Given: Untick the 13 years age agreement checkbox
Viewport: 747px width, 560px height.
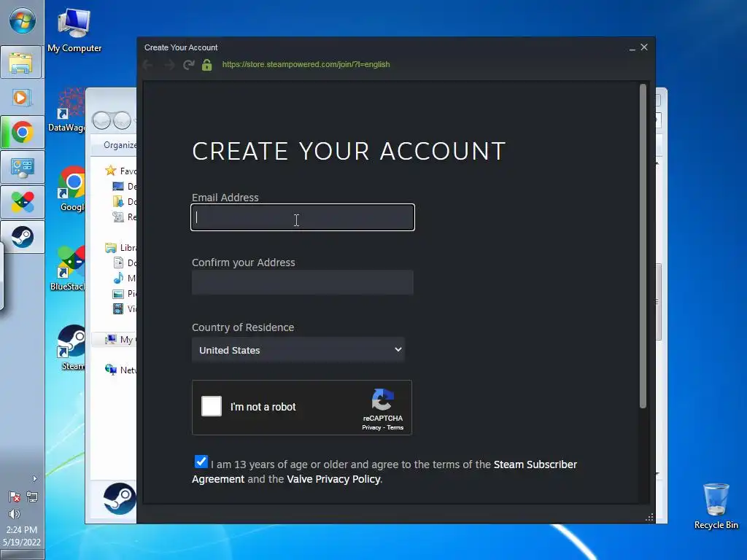Looking at the screenshot, I should (x=201, y=462).
